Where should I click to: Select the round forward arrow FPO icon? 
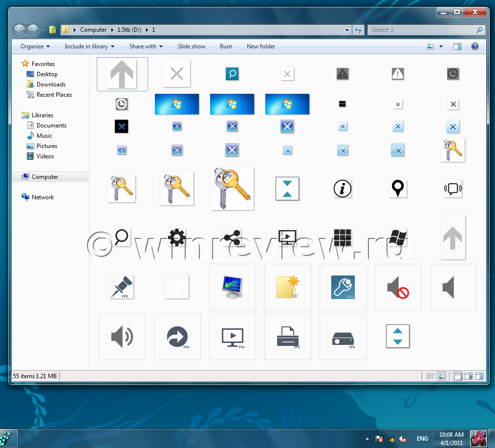(x=177, y=337)
